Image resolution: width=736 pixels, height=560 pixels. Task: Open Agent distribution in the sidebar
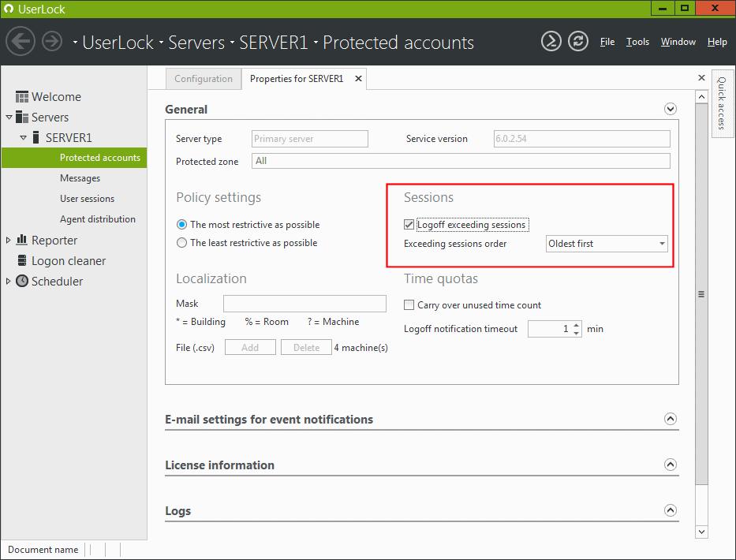[x=98, y=219]
